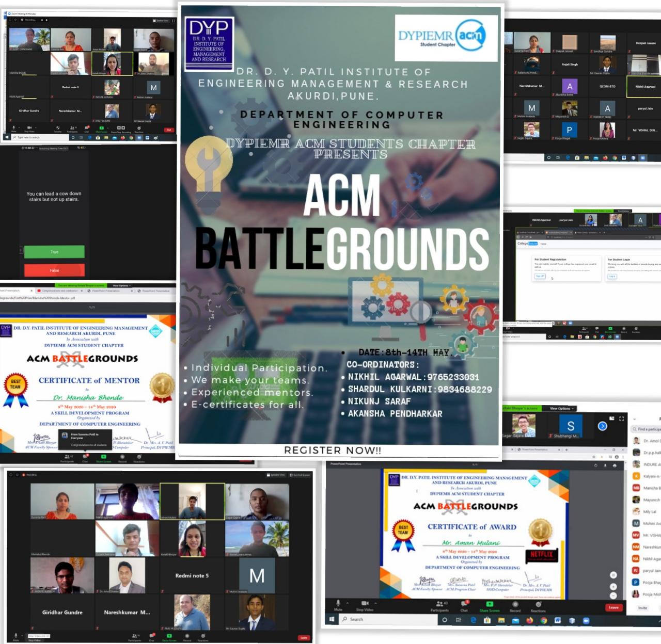Click Invite button below the participants list

pyautogui.click(x=642, y=608)
